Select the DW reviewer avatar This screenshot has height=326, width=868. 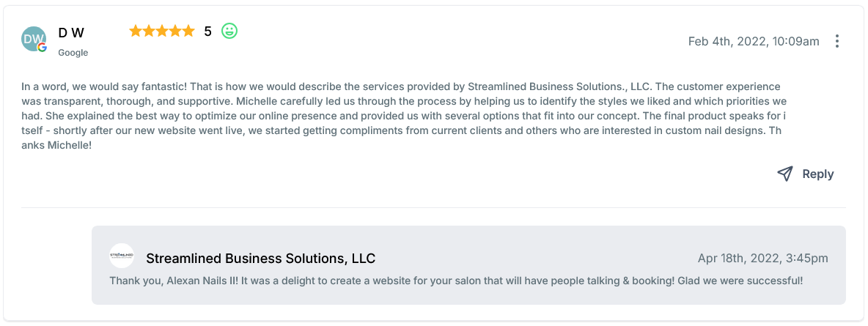pyautogui.click(x=34, y=39)
